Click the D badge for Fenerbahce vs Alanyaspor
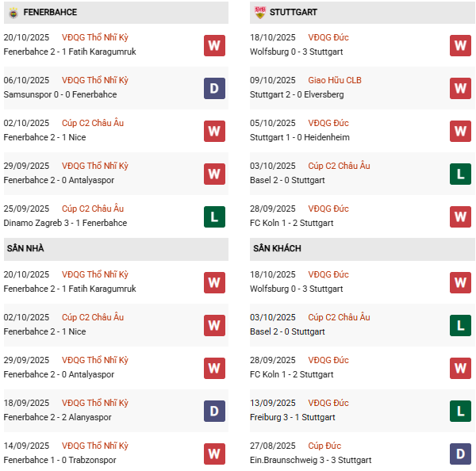The width and height of the screenshot is (476, 471). click(x=214, y=411)
